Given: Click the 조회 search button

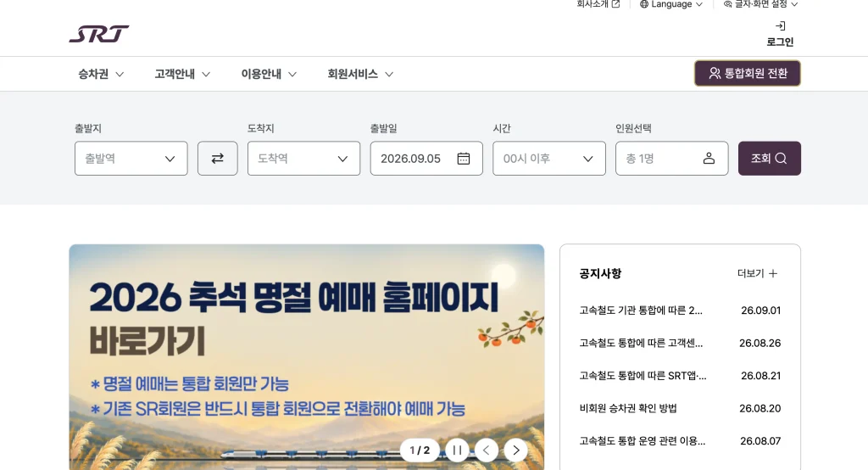Looking at the screenshot, I should 770,159.
